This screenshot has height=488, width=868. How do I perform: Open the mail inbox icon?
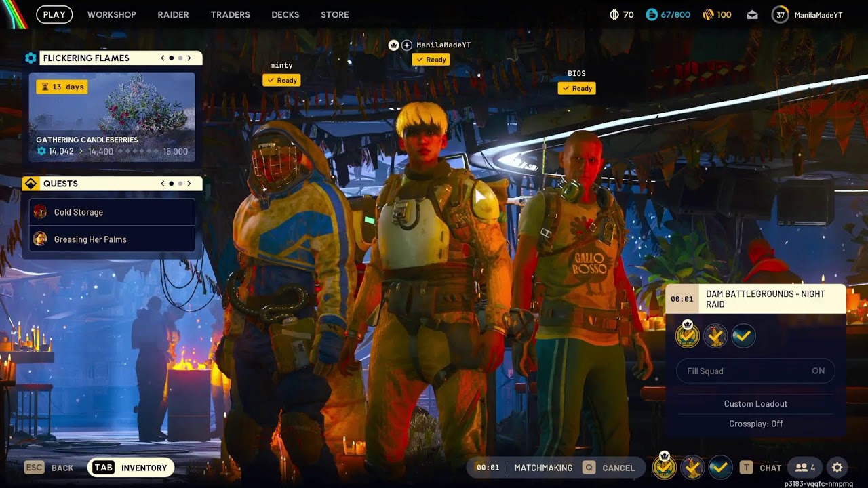(x=752, y=14)
